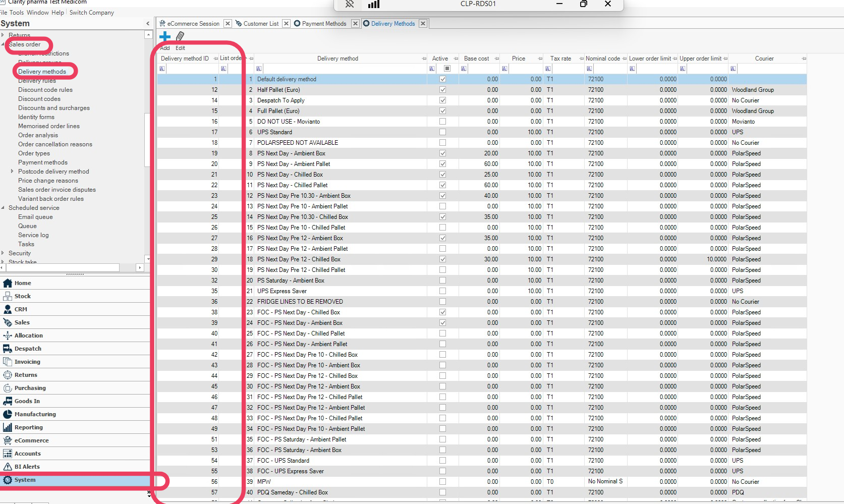
Task: Sort by the Tax rate column header
Action: coord(560,59)
